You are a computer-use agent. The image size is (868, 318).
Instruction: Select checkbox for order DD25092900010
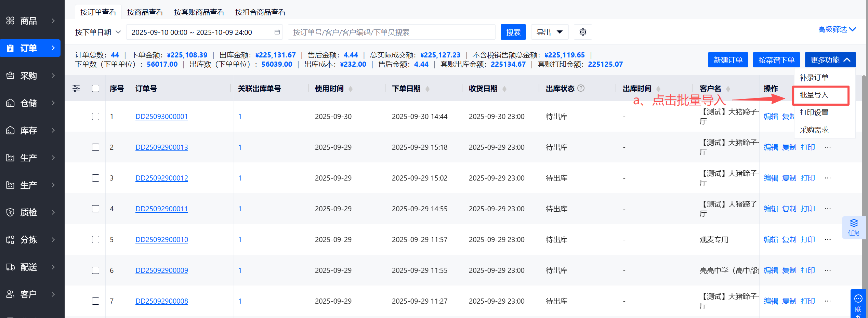[x=96, y=240]
